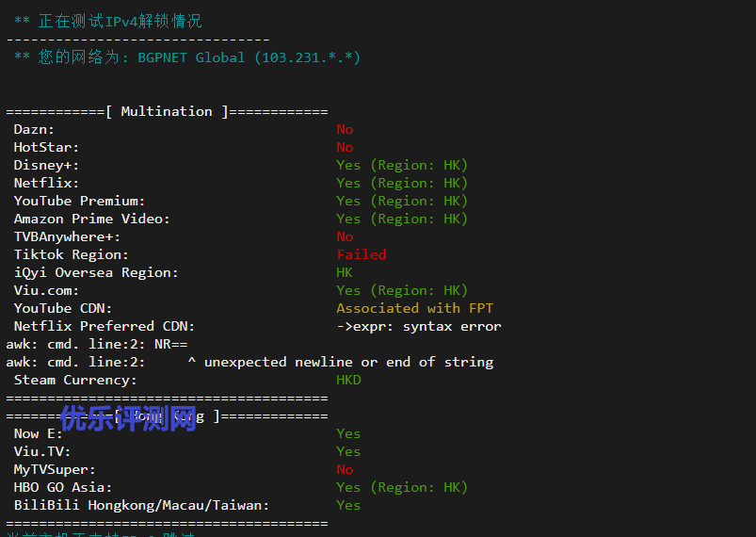Click the HBO GO Asia label
This screenshot has height=537, width=756.
[63, 487]
